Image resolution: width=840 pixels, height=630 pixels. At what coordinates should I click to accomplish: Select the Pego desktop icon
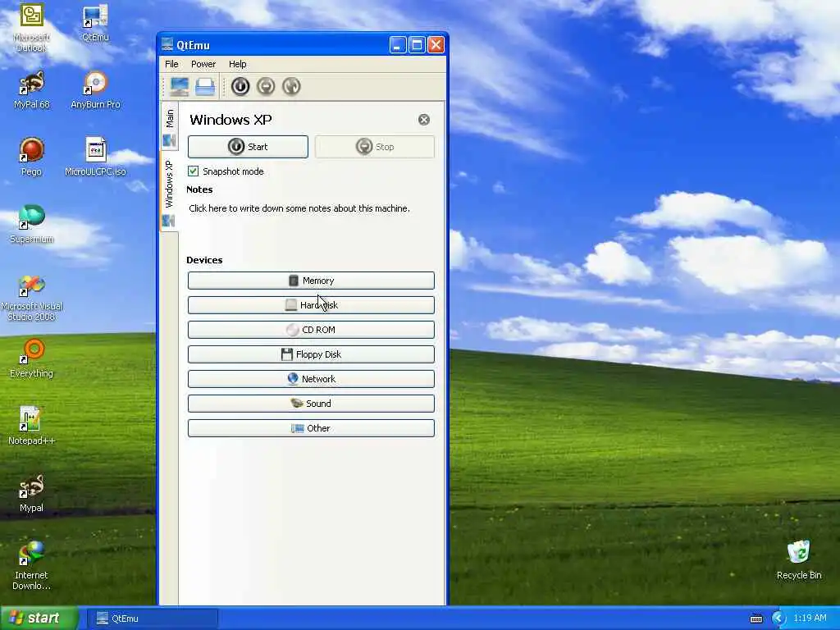32,157
